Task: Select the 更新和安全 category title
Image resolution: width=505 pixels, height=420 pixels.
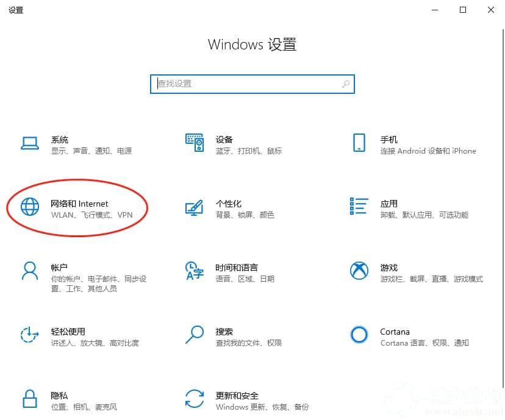Action: click(x=237, y=396)
